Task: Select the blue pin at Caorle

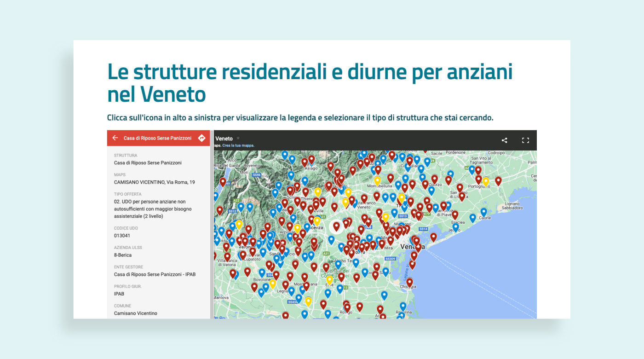Action: click(483, 212)
